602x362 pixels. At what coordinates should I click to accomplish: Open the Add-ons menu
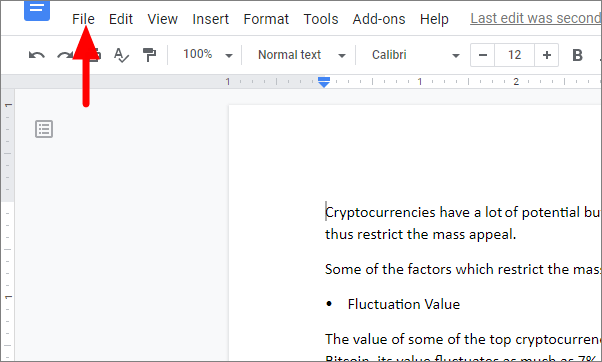pos(379,19)
